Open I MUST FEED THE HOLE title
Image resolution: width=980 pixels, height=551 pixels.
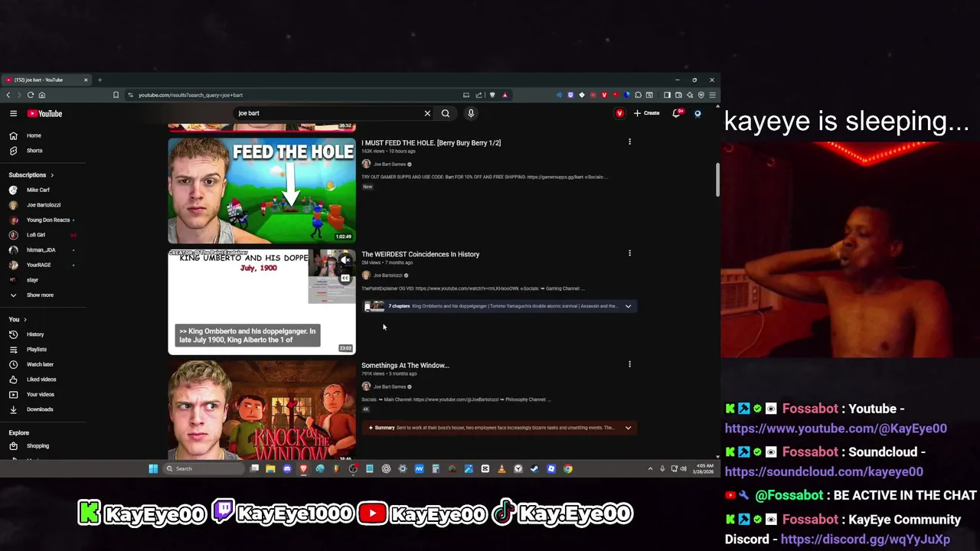[431, 143]
